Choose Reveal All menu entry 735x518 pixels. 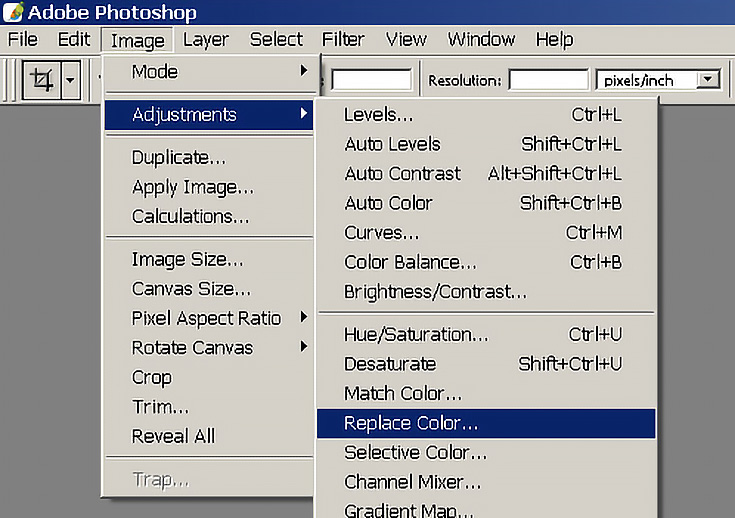coord(209,436)
